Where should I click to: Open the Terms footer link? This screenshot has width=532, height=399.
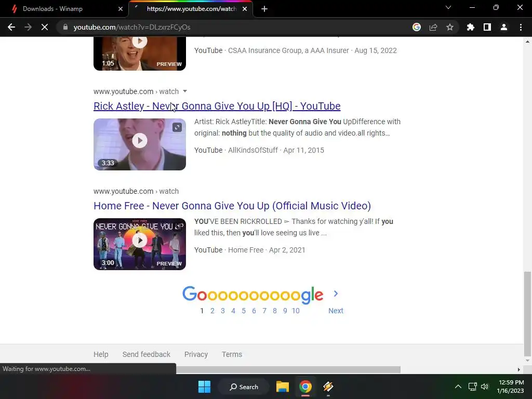[232, 354]
